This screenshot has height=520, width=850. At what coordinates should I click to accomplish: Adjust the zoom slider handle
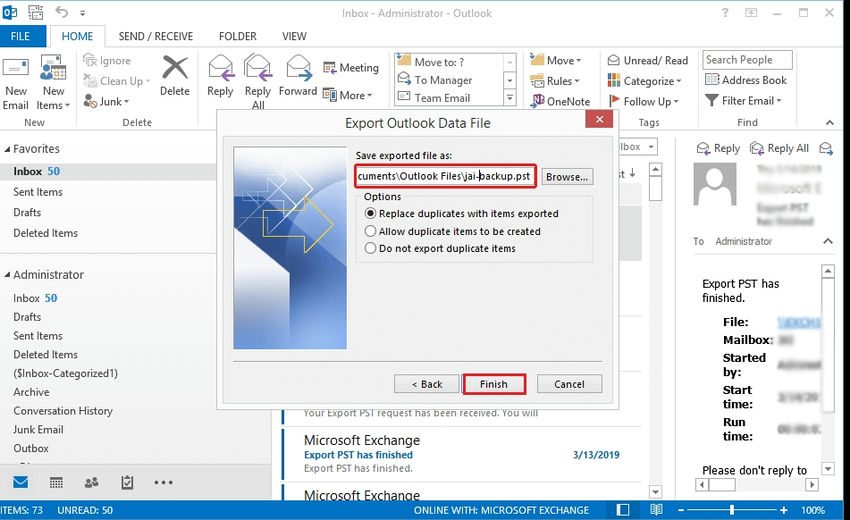732,510
